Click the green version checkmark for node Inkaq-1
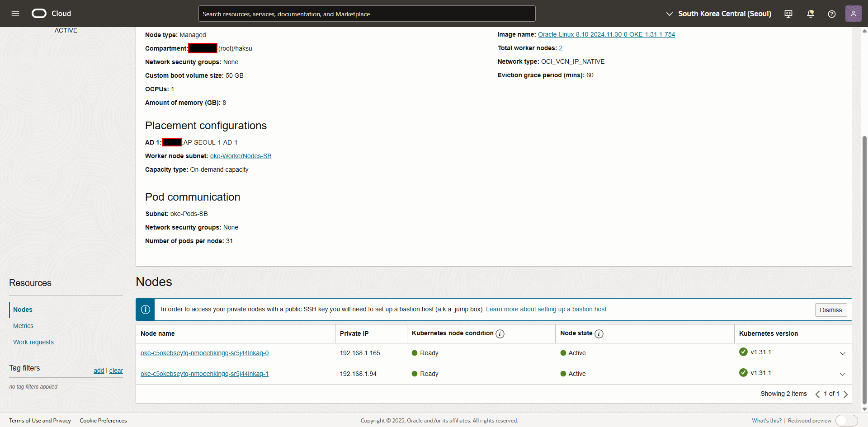This screenshot has height=427, width=868. 744,373
